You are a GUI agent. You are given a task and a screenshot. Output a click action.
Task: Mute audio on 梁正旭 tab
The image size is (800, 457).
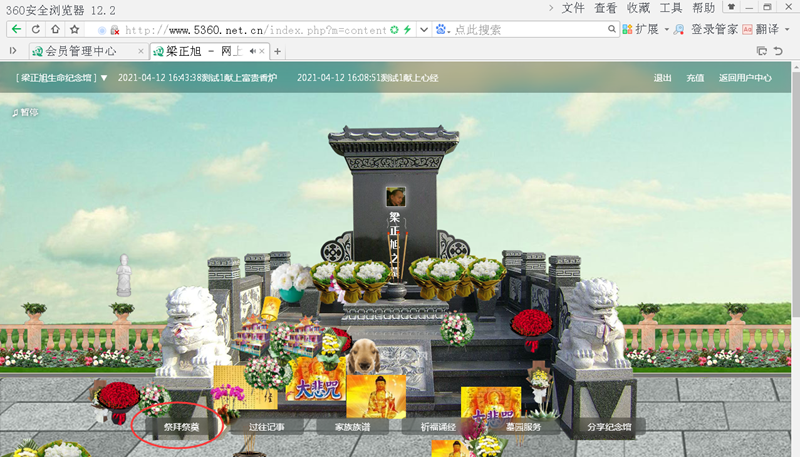[252, 51]
